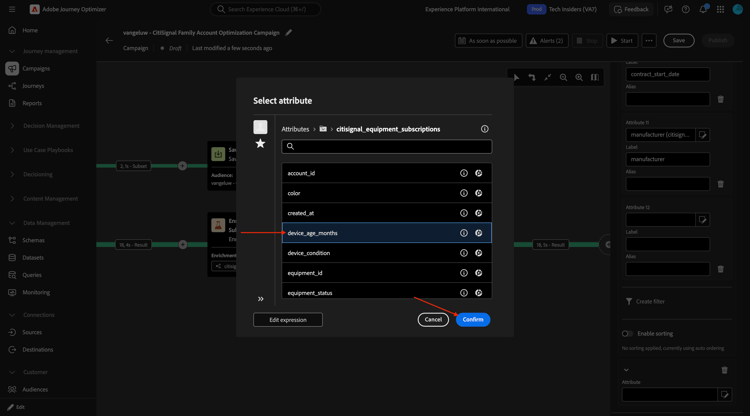Click the info icon for account_id
Viewport: 750px width, 416px height.
coord(463,173)
